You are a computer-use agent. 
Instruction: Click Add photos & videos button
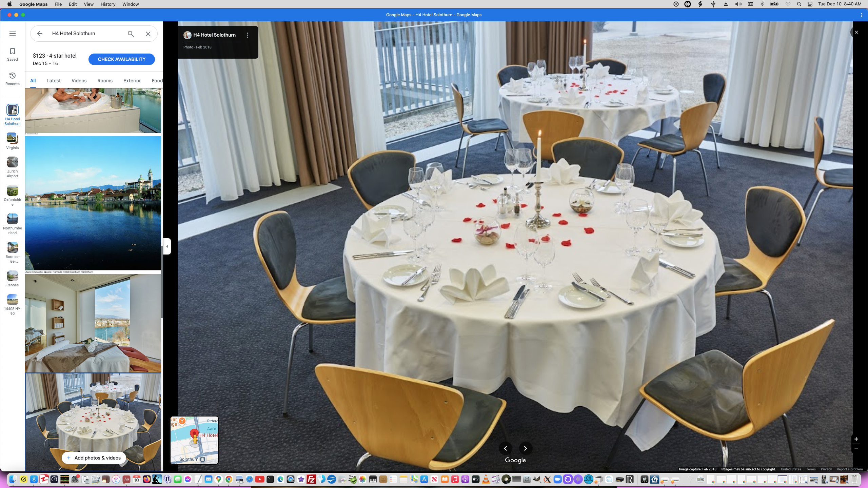tap(94, 458)
